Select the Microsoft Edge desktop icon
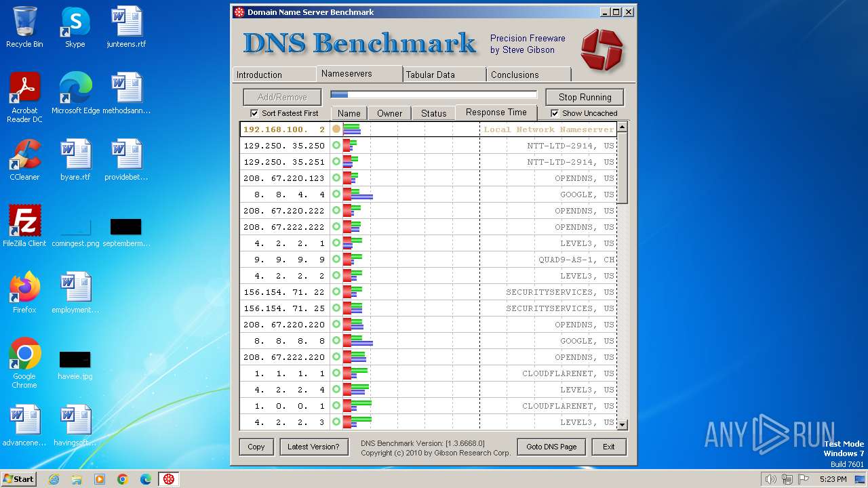Viewport: 868px width, 488px height. tap(75, 94)
